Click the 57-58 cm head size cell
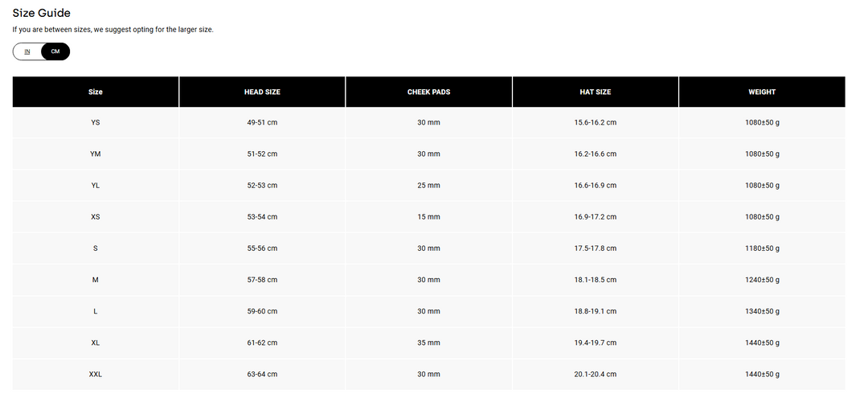 (x=262, y=280)
